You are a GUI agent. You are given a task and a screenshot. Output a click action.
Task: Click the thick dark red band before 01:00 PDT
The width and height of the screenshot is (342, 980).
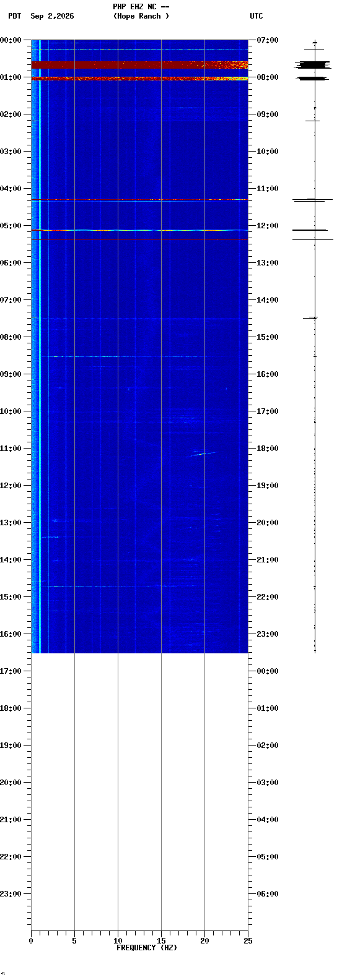click(x=139, y=65)
